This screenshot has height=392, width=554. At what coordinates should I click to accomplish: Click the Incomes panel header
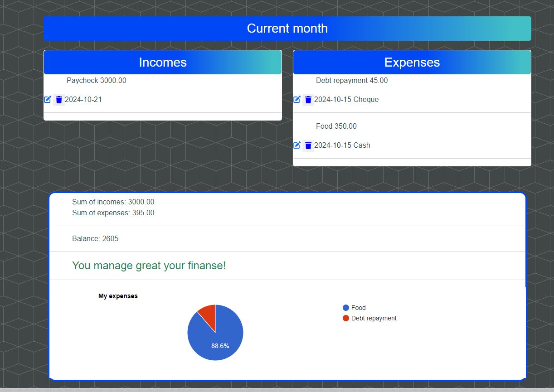click(162, 62)
